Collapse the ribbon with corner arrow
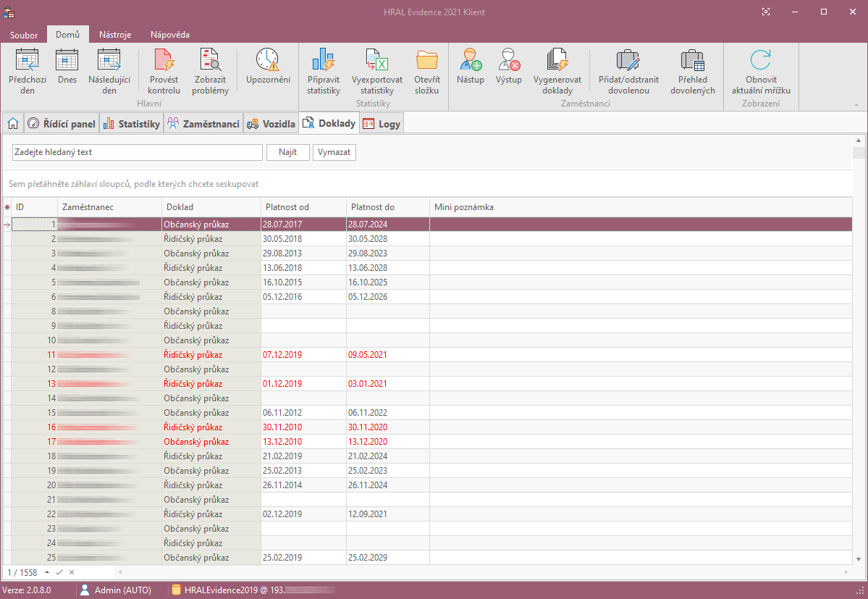868x599 pixels. 856,104
